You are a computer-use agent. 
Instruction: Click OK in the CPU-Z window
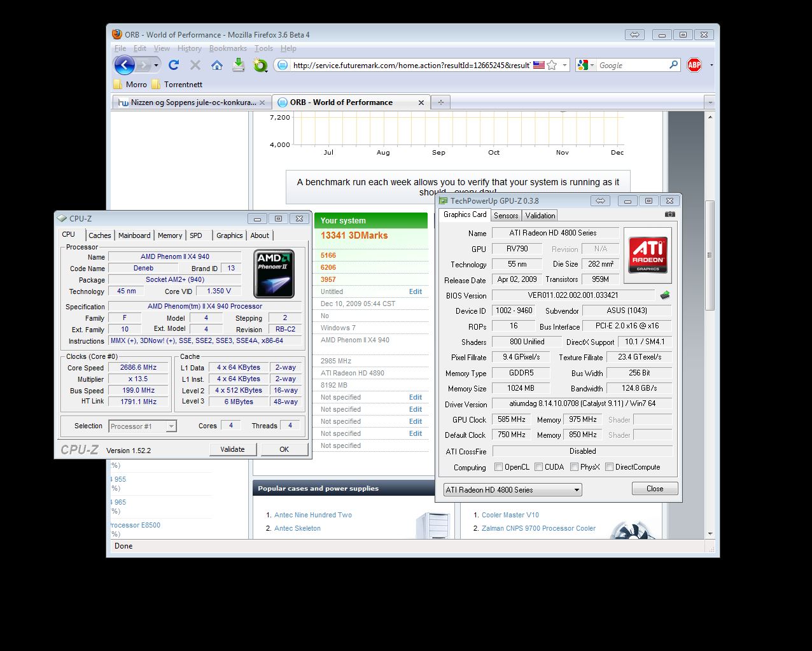[x=284, y=449]
